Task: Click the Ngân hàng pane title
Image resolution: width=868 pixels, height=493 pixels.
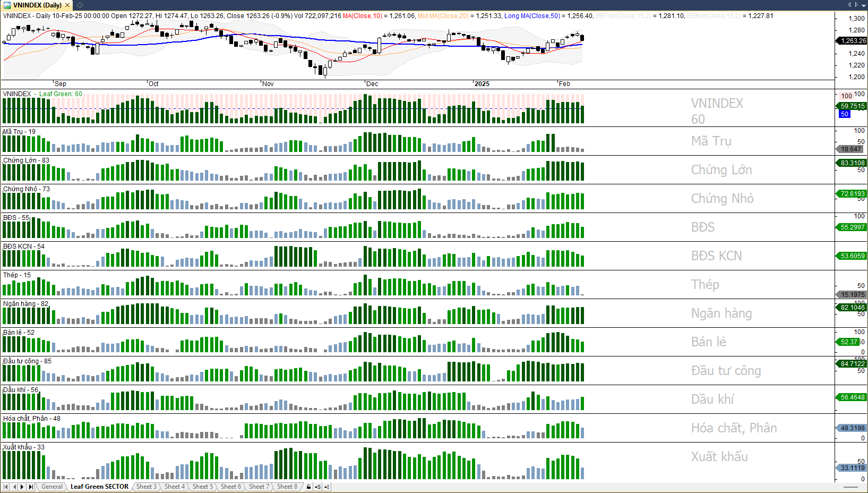Action: pyautogui.click(x=25, y=304)
